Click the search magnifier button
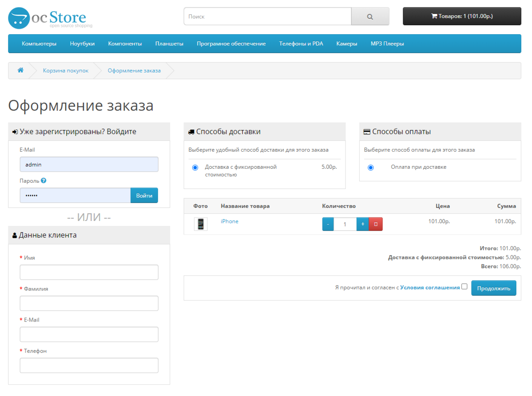This screenshot has height=396, width=532. pos(370,16)
